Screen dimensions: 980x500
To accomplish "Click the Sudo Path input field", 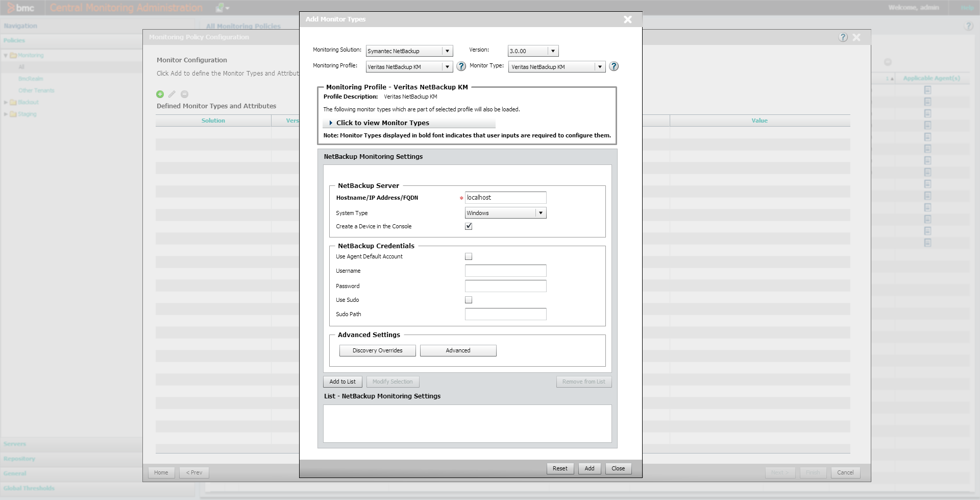I will coord(505,314).
